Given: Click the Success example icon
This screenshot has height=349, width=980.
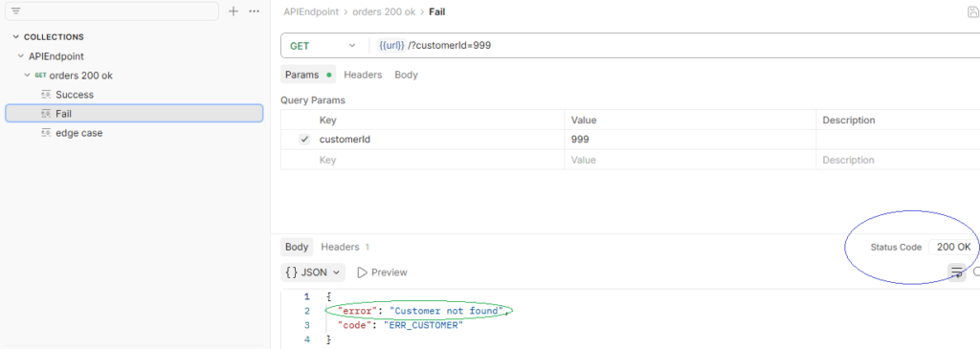Looking at the screenshot, I should pyautogui.click(x=46, y=95).
